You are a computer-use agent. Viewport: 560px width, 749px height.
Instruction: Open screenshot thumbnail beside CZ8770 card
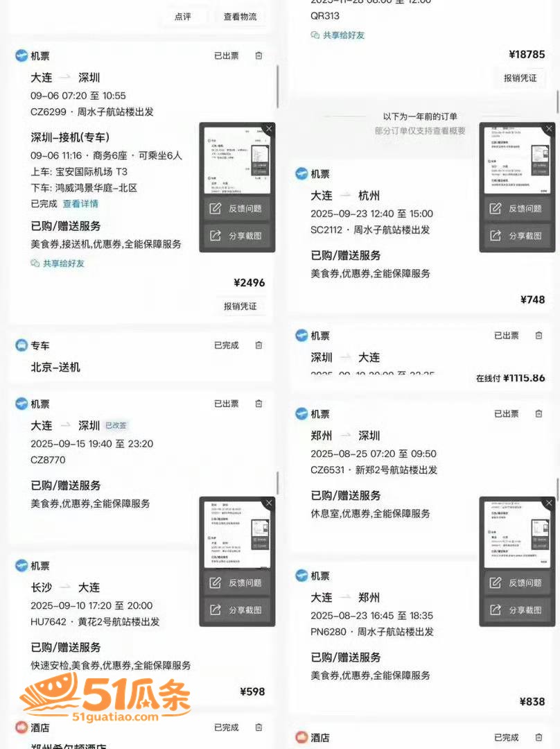pos(237,534)
